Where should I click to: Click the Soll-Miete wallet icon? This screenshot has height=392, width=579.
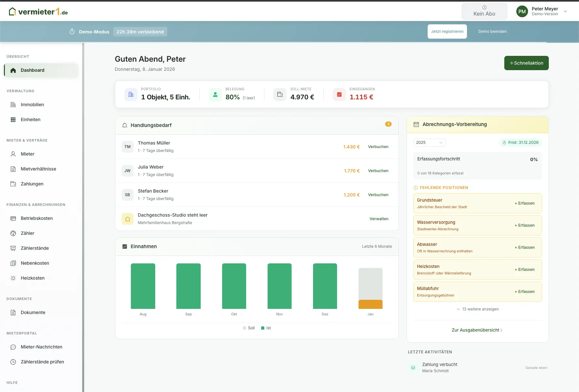point(280,95)
